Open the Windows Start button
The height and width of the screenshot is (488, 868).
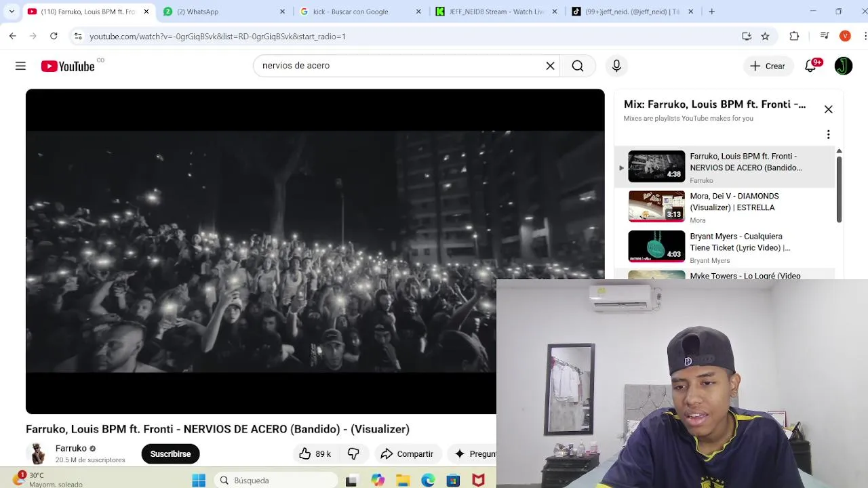[x=199, y=480]
